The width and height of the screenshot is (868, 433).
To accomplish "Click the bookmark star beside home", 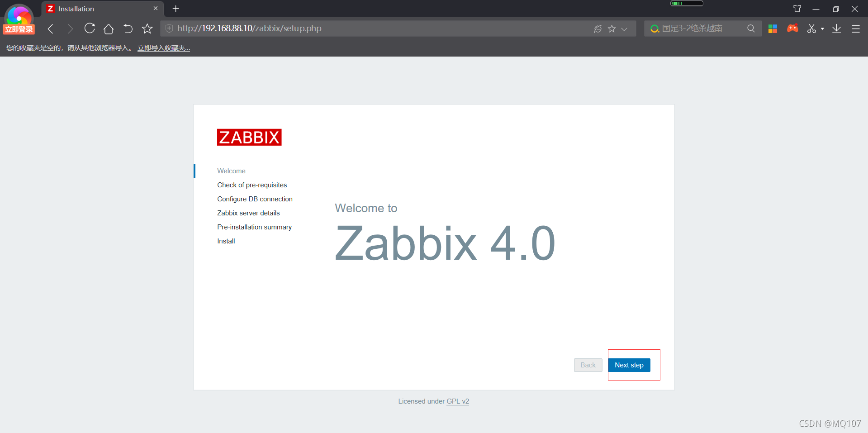I will (147, 29).
